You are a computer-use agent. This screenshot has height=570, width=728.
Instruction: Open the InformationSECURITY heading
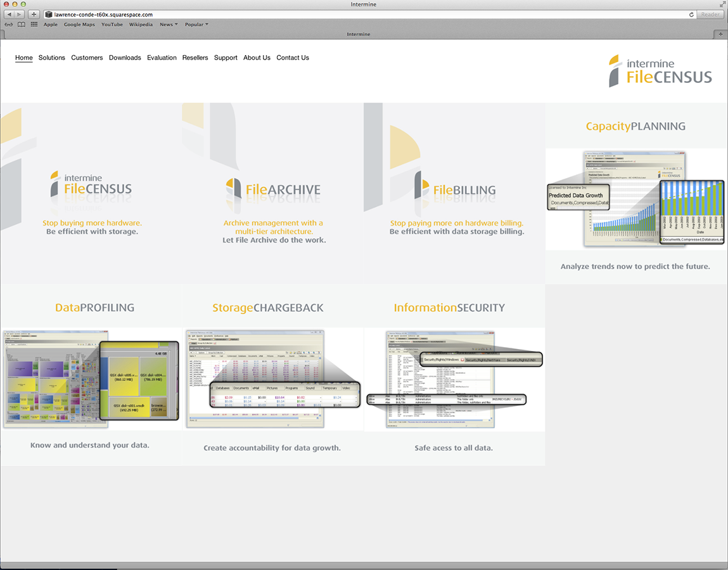coord(449,308)
